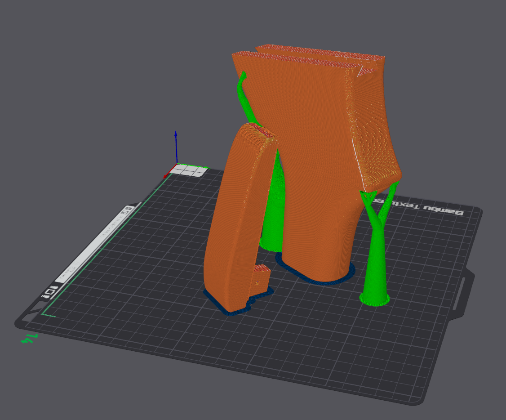Click the round base of right tree support
The image size is (506, 420).
click(374, 299)
